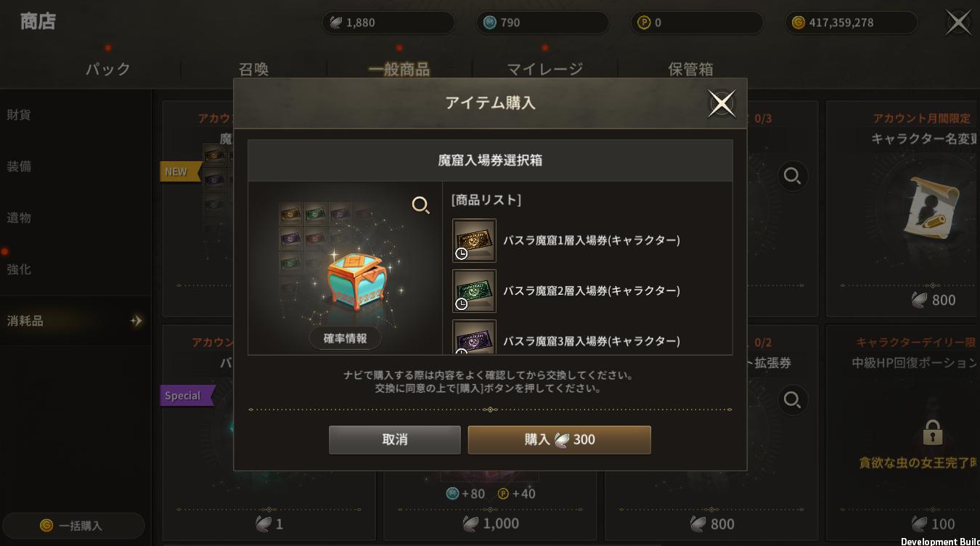Viewport: 980px width, 546px height.
Task: Select バスラ魔窟1層入場券 ticket icon
Action: coord(475,240)
